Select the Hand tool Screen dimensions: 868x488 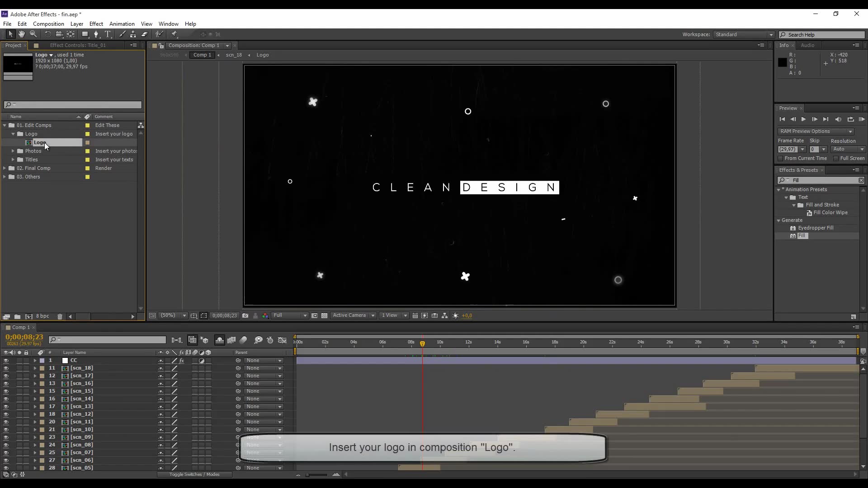click(x=21, y=34)
